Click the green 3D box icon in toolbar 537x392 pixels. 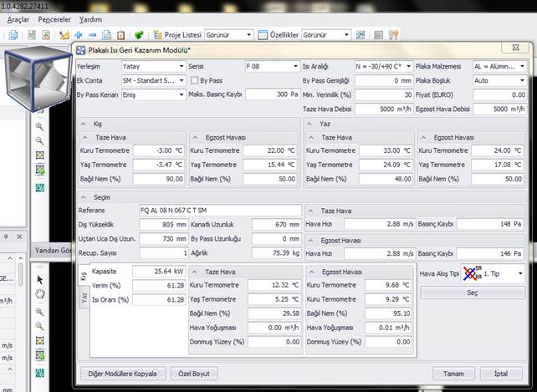coord(139,35)
